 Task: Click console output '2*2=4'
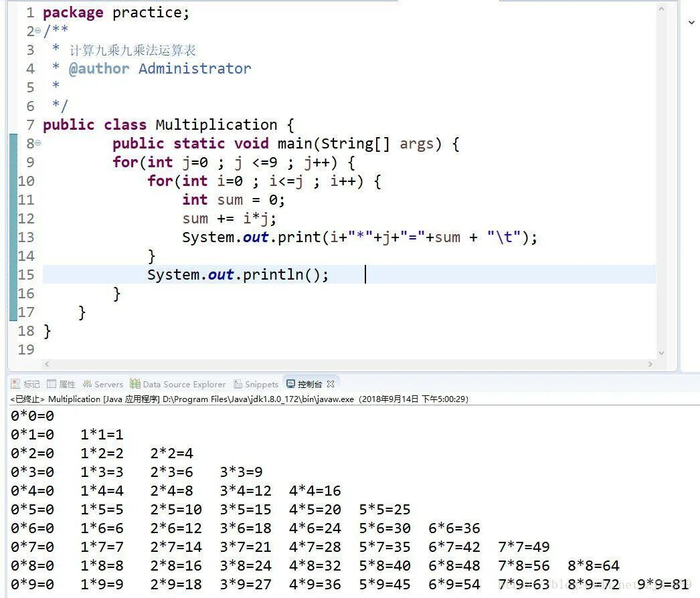click(172, 454)
